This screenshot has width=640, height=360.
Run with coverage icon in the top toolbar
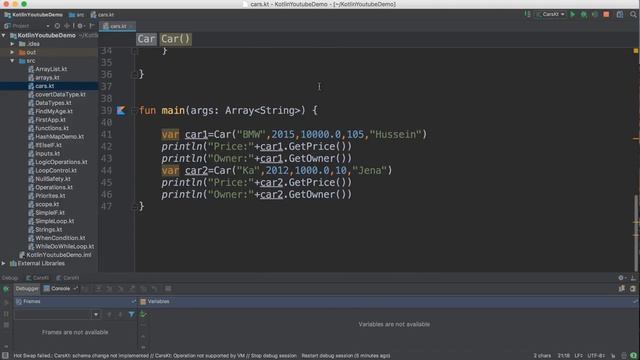pyautogui.click(x=595, y=14)
